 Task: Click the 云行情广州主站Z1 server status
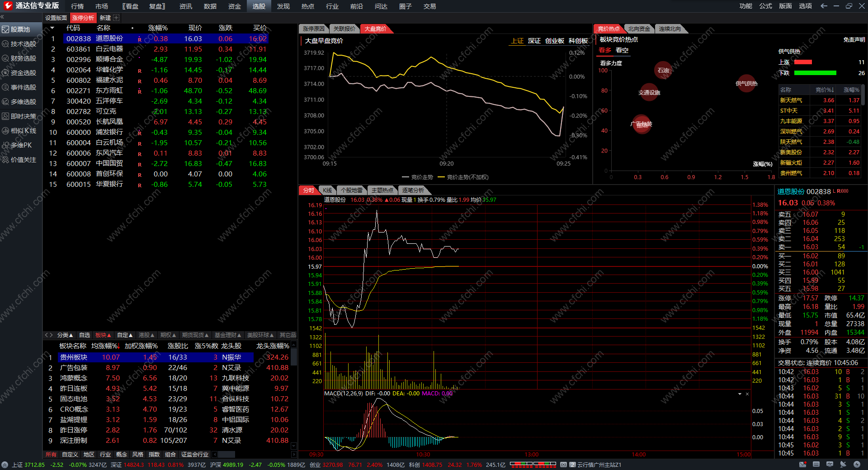599,465
